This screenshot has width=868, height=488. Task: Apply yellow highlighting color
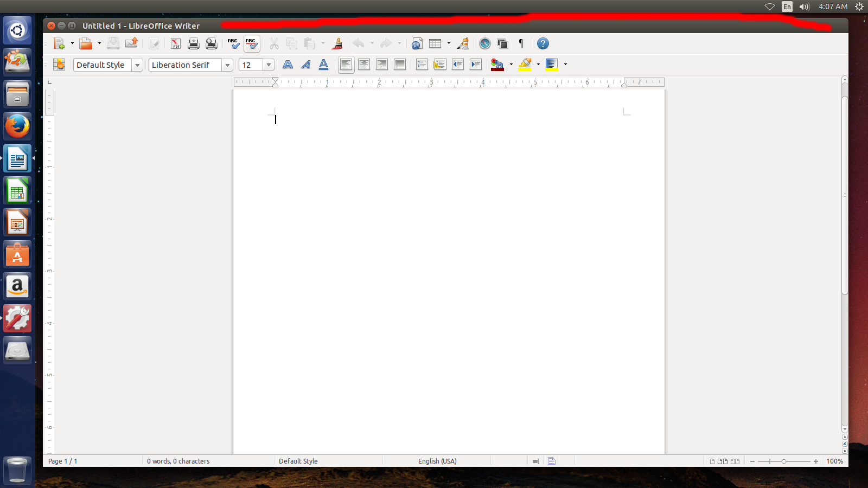pyautogui.click(x=525, y=65)
